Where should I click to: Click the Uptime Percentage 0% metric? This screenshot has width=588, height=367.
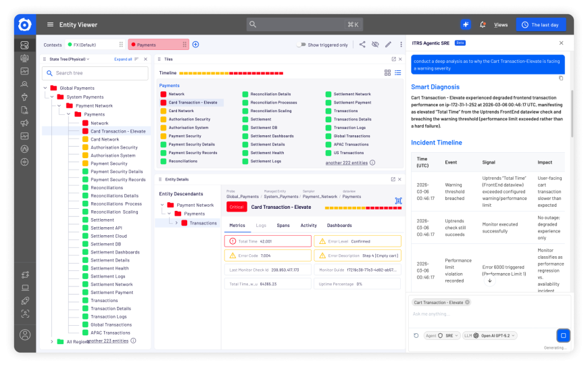pos(358,284)
